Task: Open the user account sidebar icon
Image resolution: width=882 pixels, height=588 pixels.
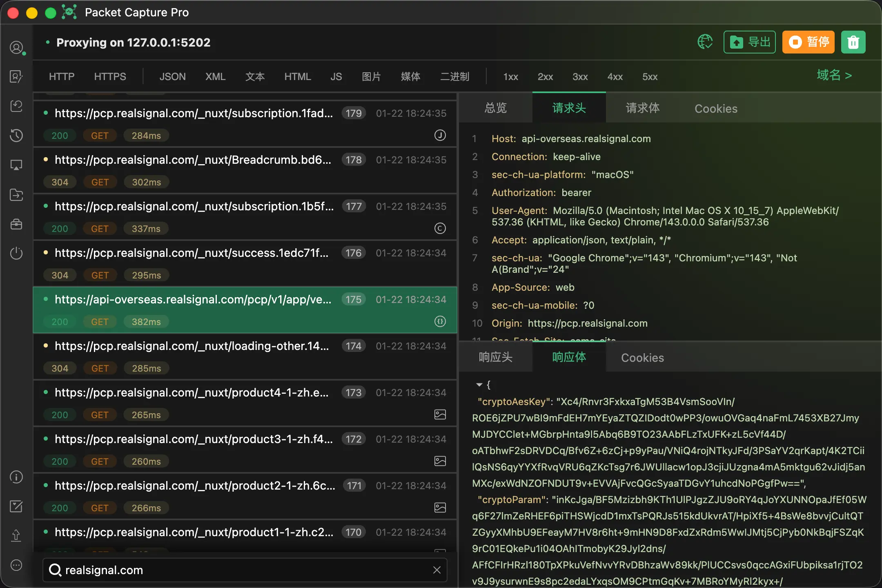Action: [16, 48]
